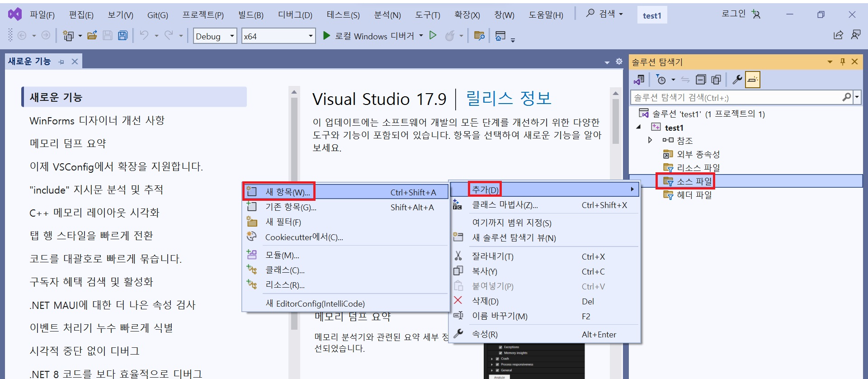Toggle the preview selected items icon
This screenshot has width=868, height=379.
pyautogui.click(x=753, y=80)
